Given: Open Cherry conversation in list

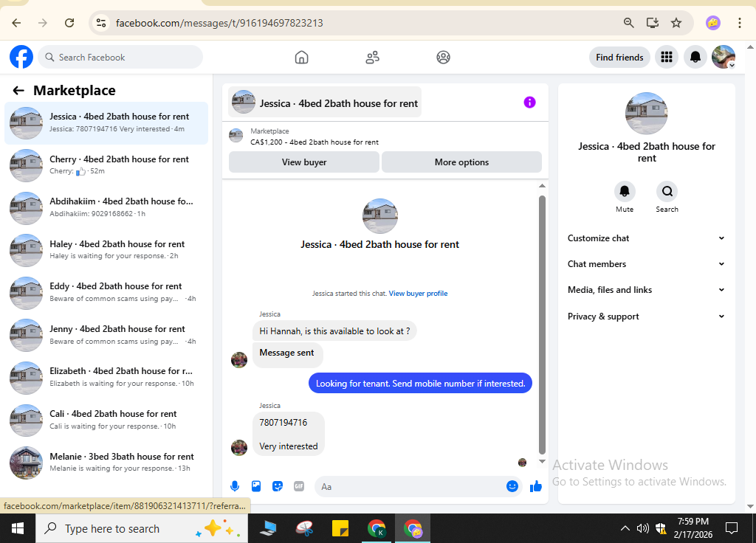Looking at the screenshot, I should [106, 165].
